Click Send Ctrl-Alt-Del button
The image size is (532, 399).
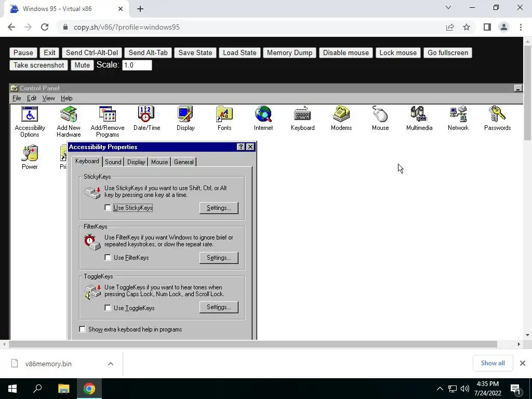pyautogui.click(x=92, y=52)
